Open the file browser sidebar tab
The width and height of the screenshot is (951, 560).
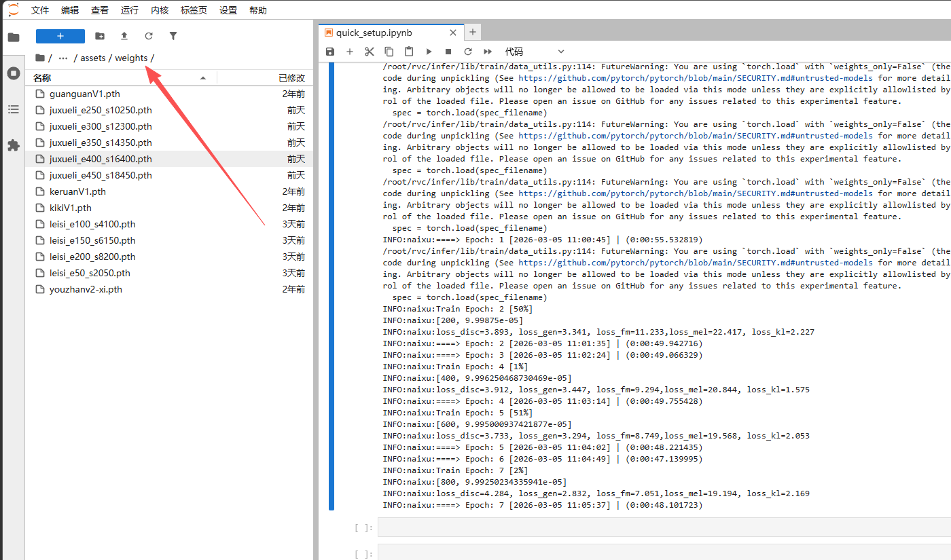click(13, 37)
